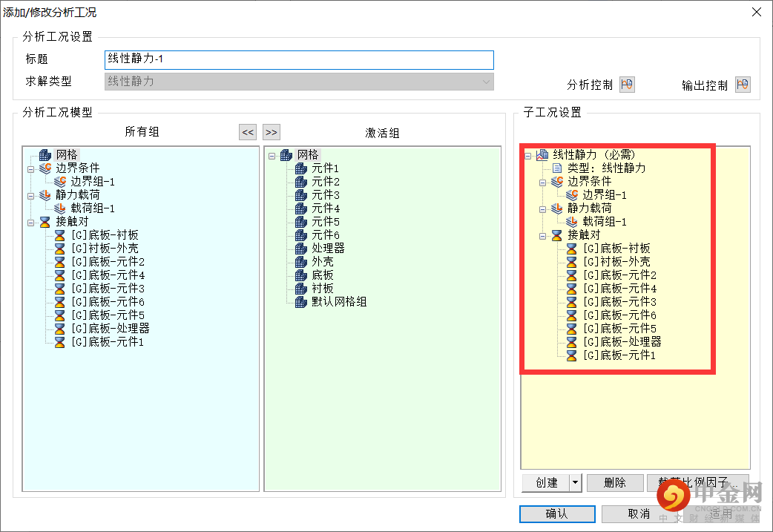
Task: Select [G]底板-元件6 in 子工况设置 tree
Action: 619,315
